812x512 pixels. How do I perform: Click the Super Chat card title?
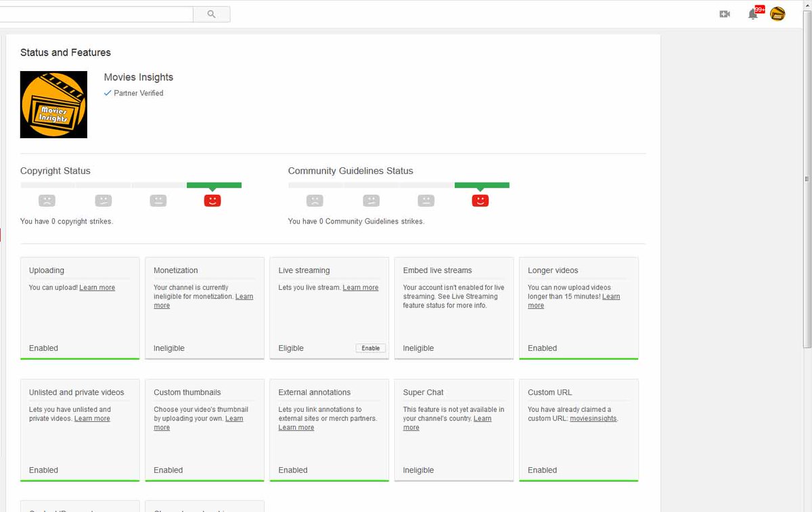[x=424, y=392]
